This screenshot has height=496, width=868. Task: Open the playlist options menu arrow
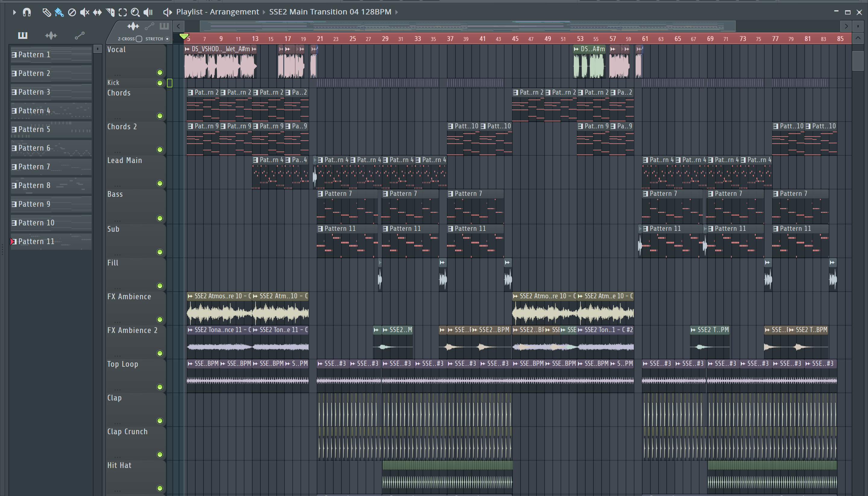pyautogui.click(x=14, y=12)
